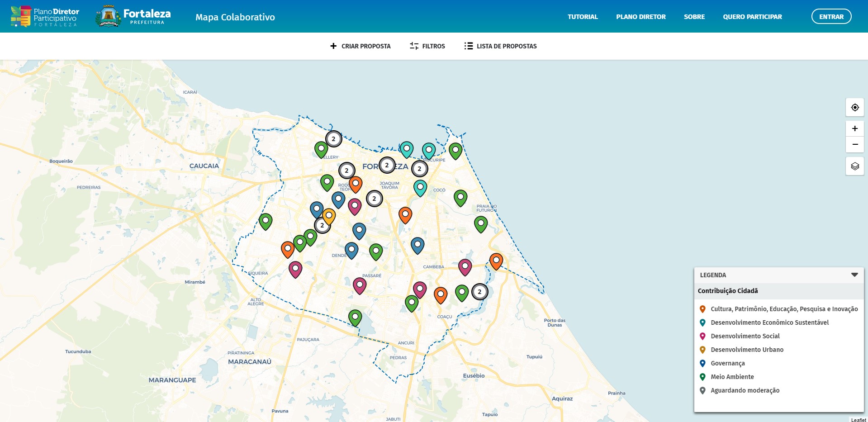Click the Leaflet attribution link
Screen dimensions: 868x422
click(858, 419)
